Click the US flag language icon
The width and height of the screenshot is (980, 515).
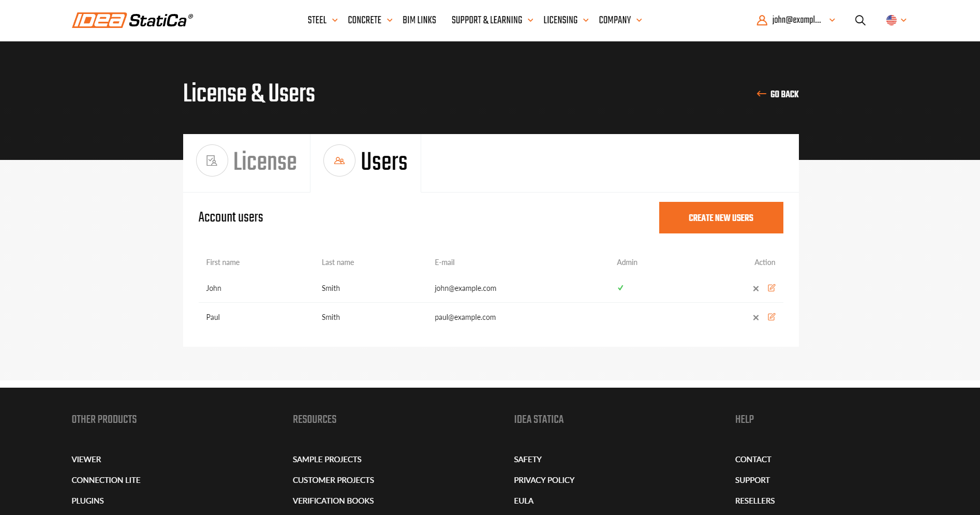pos(891,20)
